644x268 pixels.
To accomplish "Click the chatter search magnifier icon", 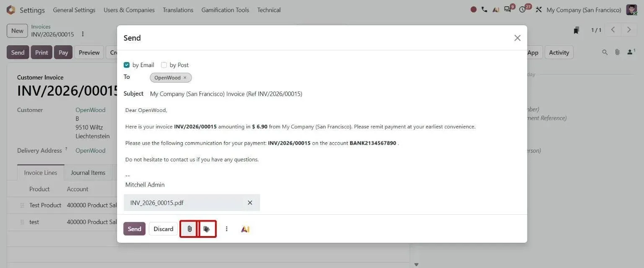I will [x=605, y=52].
